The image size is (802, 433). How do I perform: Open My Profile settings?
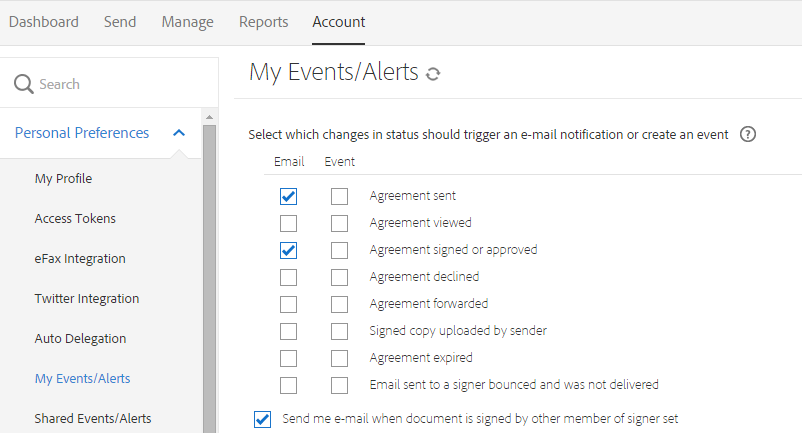click(63, 179)
